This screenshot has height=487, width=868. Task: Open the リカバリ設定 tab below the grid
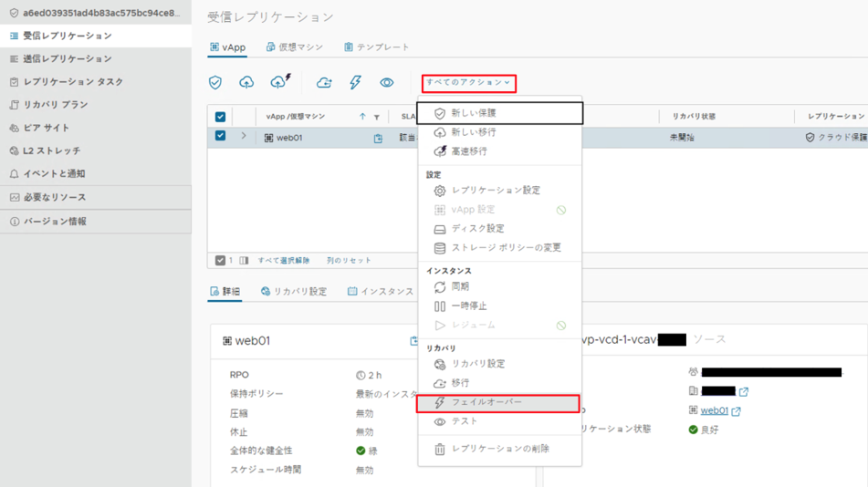(294, 292)
